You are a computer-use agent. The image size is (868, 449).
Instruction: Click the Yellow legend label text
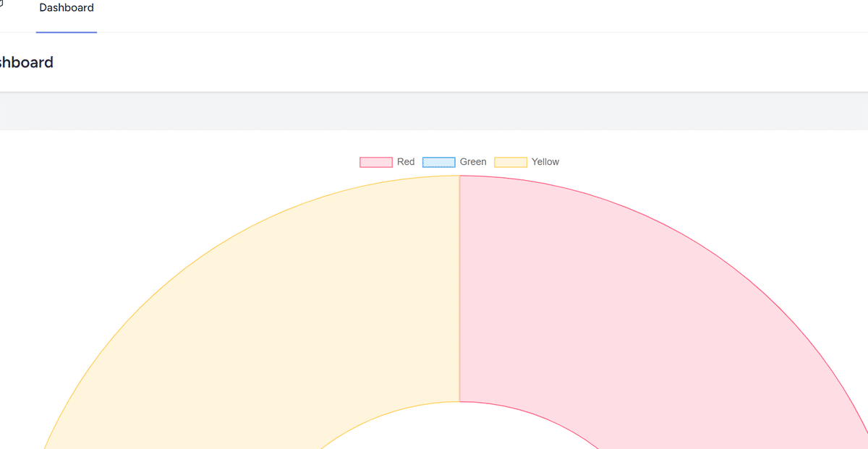[x=545, y=162]
